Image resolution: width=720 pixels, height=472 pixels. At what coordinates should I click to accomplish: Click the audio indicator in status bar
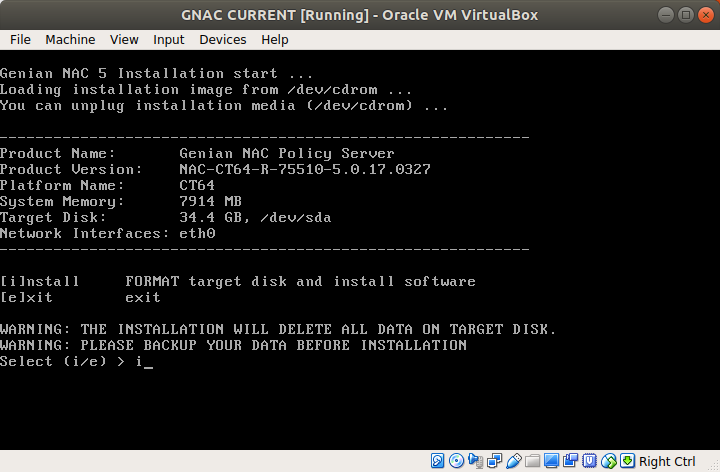(474, 461)
